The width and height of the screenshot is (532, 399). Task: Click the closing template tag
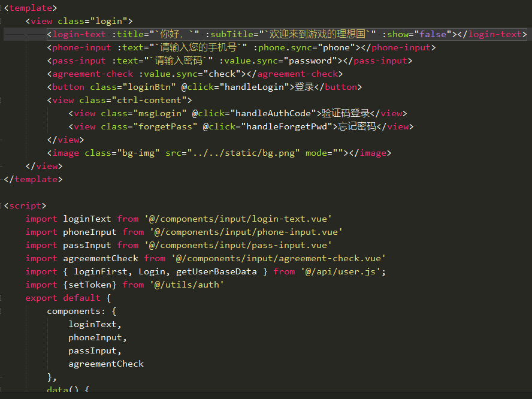pos(33,180)
